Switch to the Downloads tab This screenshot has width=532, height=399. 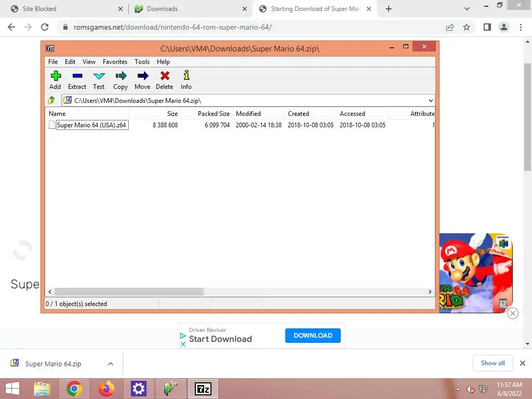click(190, 9)
